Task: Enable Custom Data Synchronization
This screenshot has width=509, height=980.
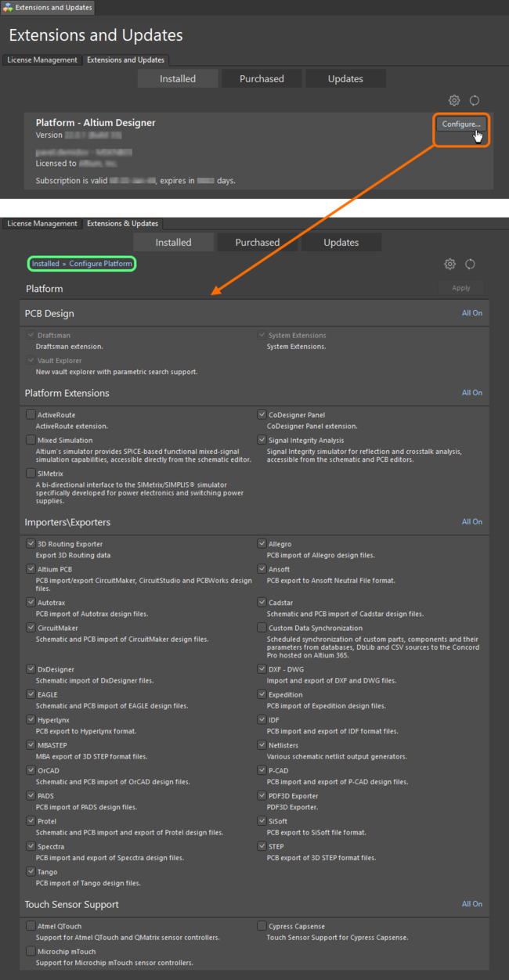Action: tap(262, 627)
